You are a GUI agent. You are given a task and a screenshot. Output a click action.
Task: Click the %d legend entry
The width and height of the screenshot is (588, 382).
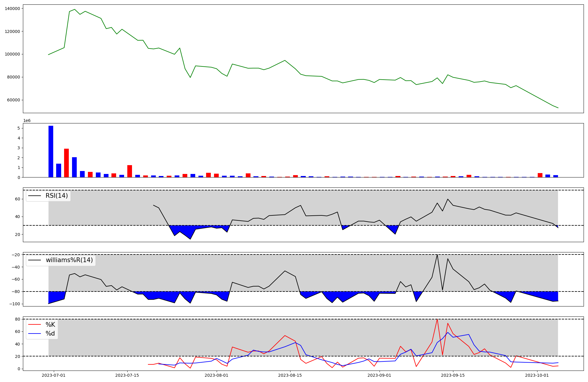pos(50,334)
